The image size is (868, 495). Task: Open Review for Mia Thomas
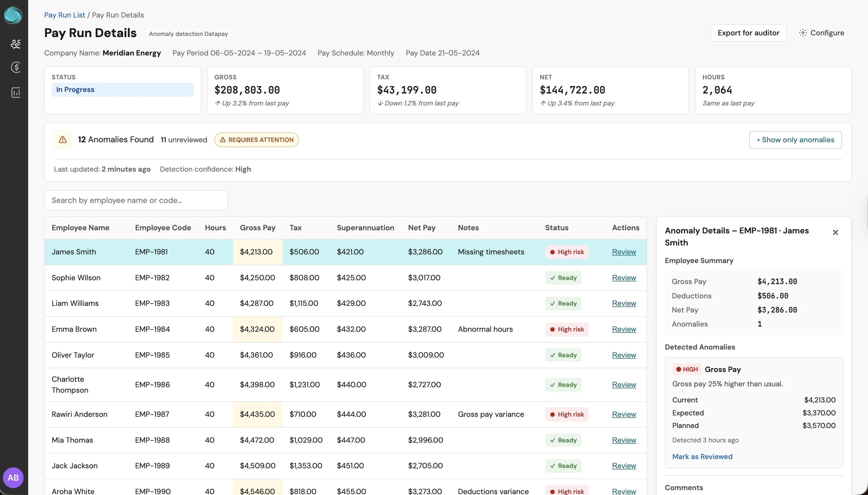click(624, 440)
